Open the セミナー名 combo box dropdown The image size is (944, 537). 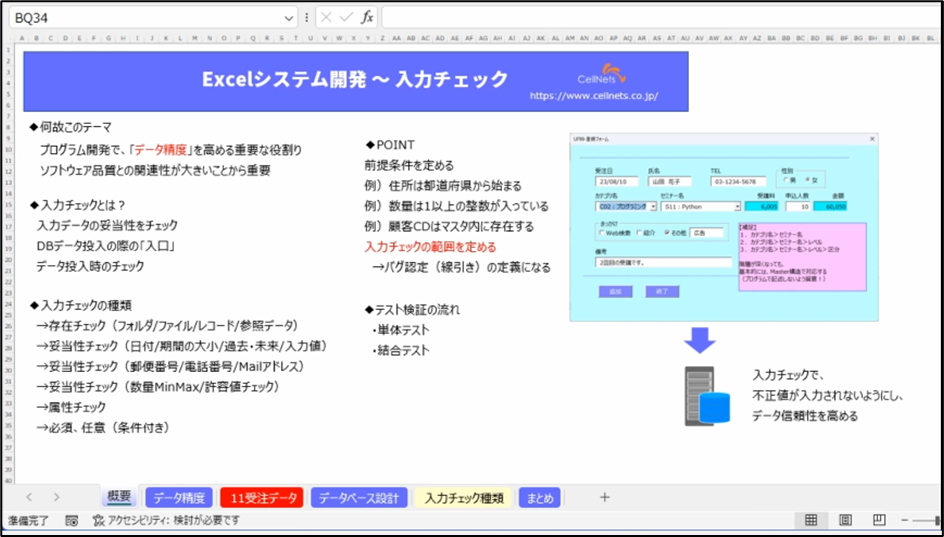736,207
